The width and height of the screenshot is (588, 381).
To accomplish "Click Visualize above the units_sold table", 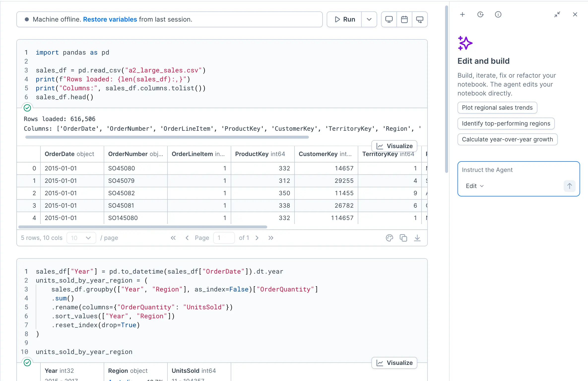I will (x=394, y=363).
